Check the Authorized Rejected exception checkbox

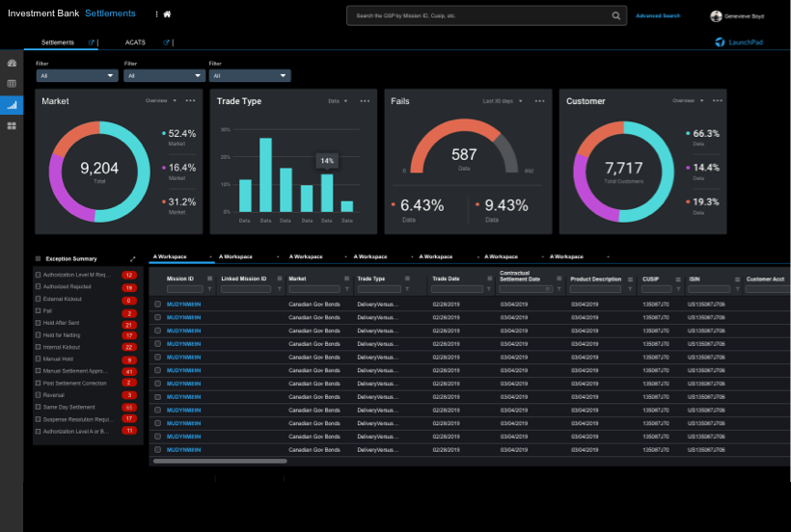point(39,287)
